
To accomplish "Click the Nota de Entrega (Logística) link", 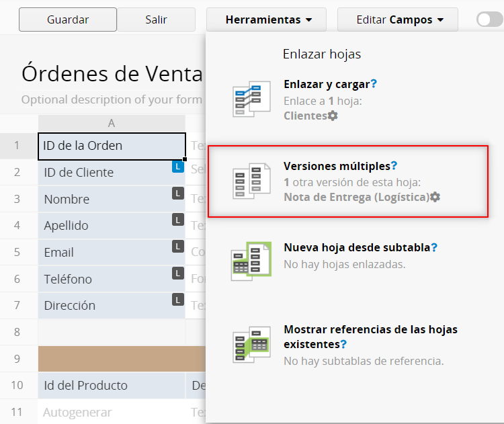I will 356,197.
